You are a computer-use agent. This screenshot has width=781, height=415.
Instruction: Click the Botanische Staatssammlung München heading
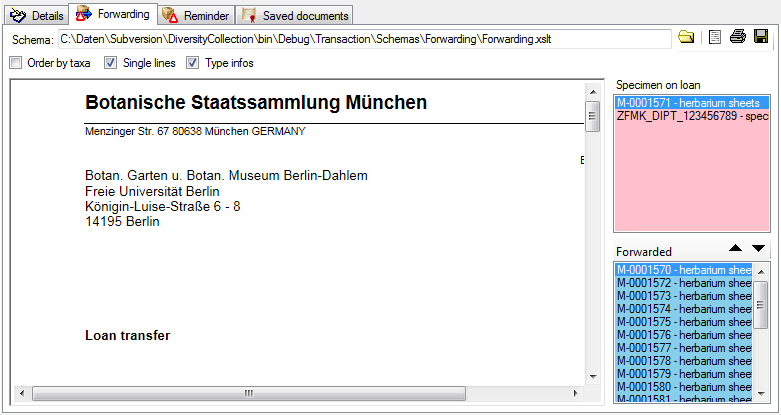[256, 103]
